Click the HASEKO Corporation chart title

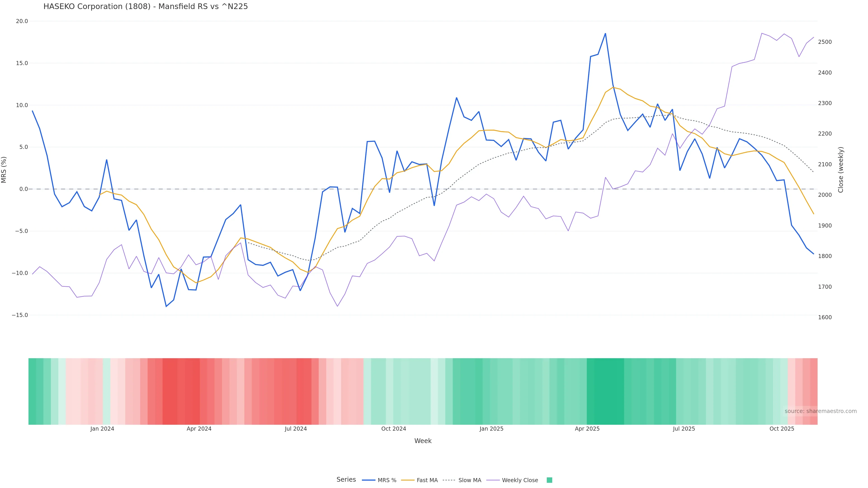click(x=146, y=7)
